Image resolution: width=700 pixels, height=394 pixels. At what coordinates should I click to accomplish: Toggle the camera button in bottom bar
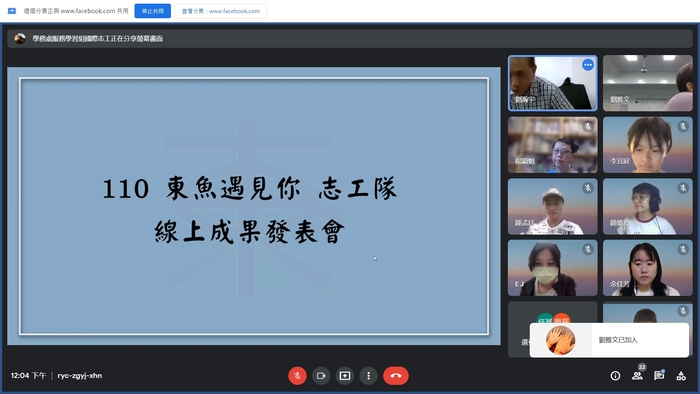click(321, 376)
